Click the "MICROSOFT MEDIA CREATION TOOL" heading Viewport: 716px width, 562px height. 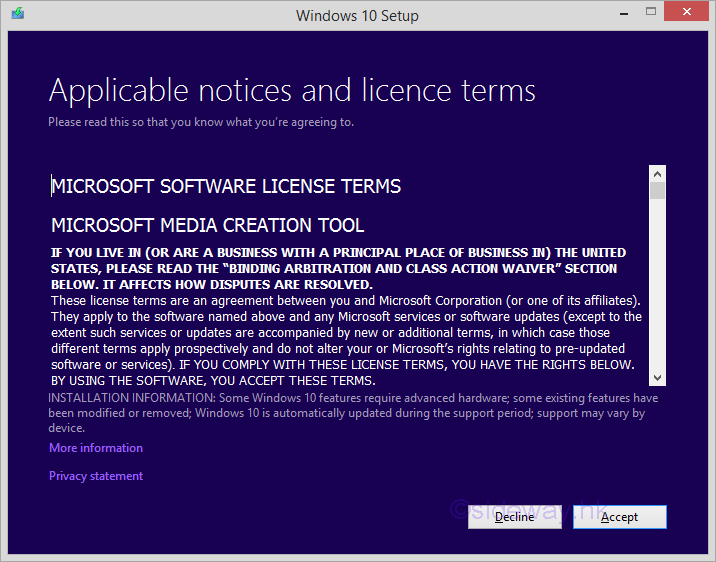208,225
